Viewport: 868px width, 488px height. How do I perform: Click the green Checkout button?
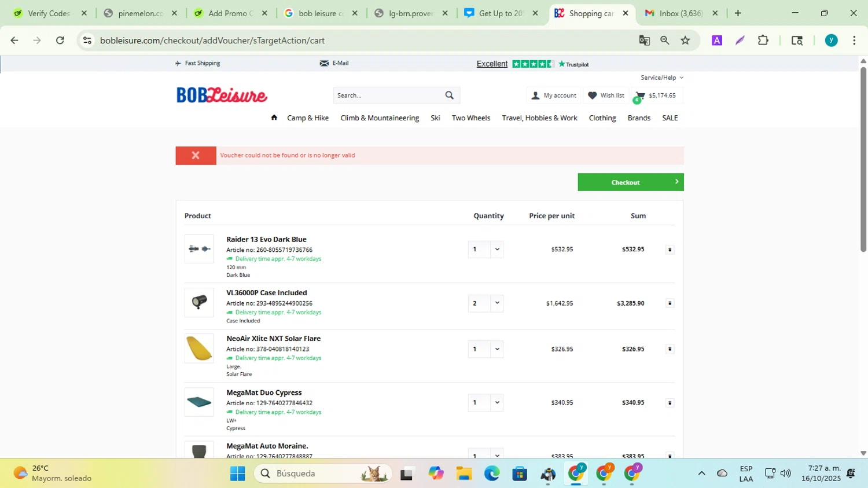[x=631, y=182]
